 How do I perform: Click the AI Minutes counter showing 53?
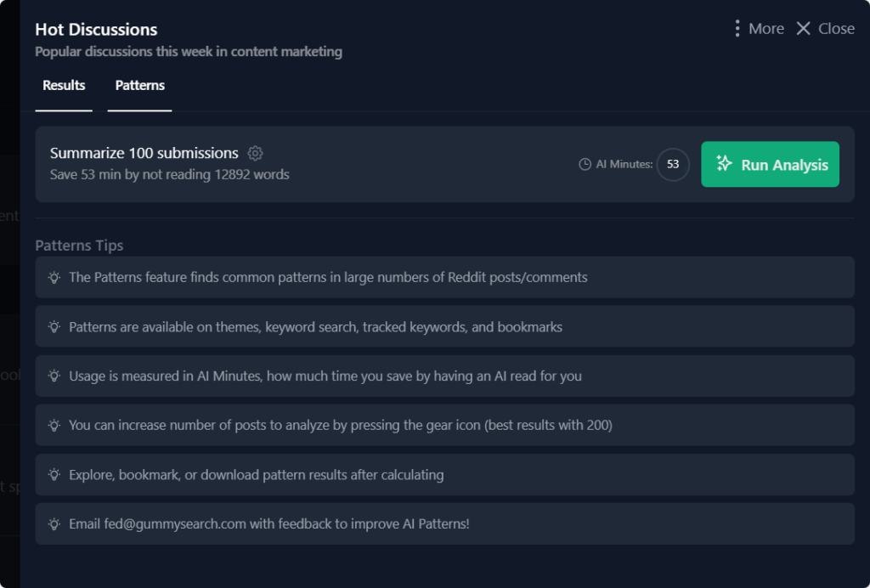click(x=672, y=164)
